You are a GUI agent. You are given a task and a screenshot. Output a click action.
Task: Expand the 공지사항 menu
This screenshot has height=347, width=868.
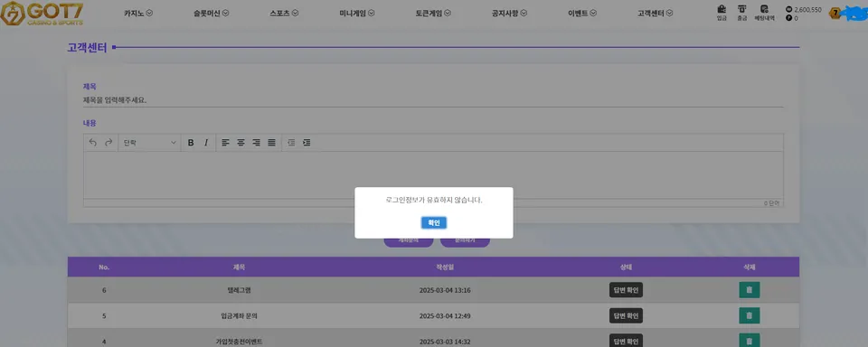click(509, 14)
